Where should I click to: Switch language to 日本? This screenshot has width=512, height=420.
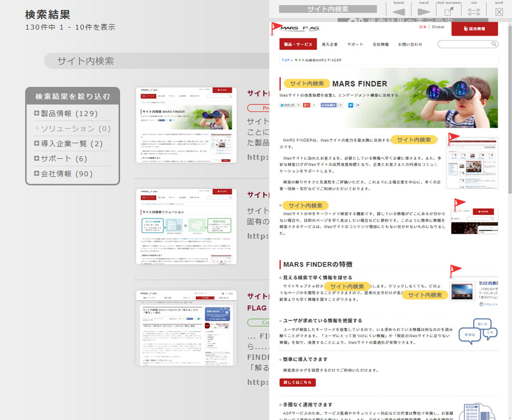click(422, 27)
